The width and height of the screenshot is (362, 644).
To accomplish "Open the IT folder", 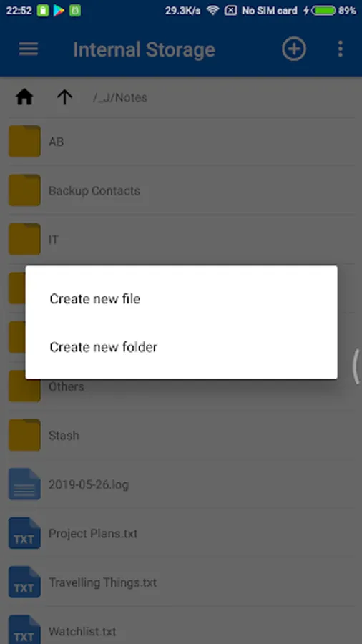I will 182,240.
